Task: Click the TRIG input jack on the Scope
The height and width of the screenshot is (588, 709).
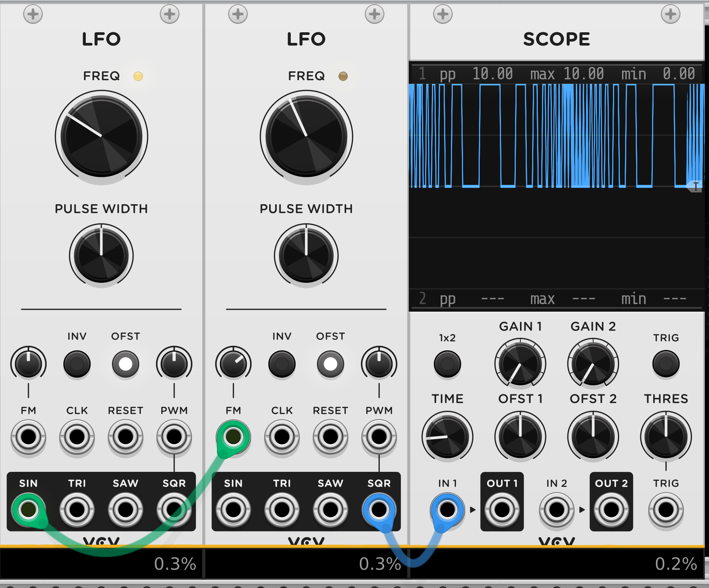Action: coord(665,509)
